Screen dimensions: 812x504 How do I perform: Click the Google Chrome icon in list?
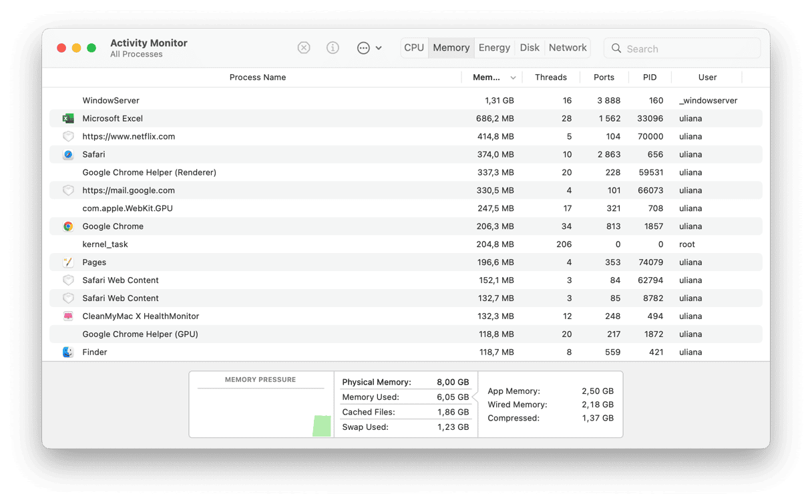point(68,227)
